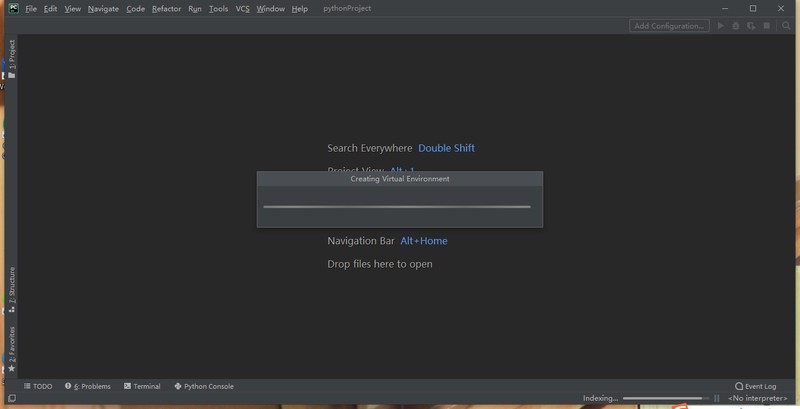Click the Creating Virtual Environment progress dialog

tap(399, 199)
